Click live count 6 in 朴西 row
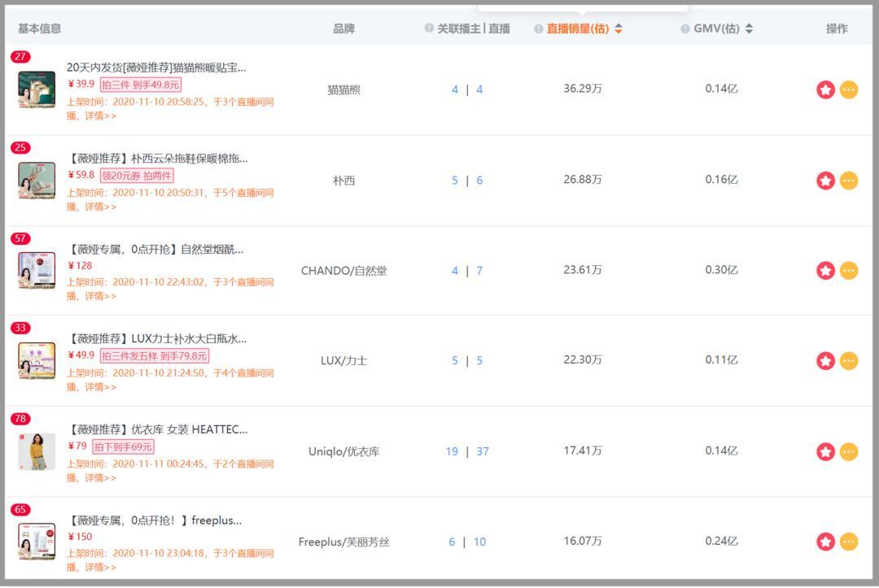879x588 pixels. pyautogui.click(x=479, y=181)
